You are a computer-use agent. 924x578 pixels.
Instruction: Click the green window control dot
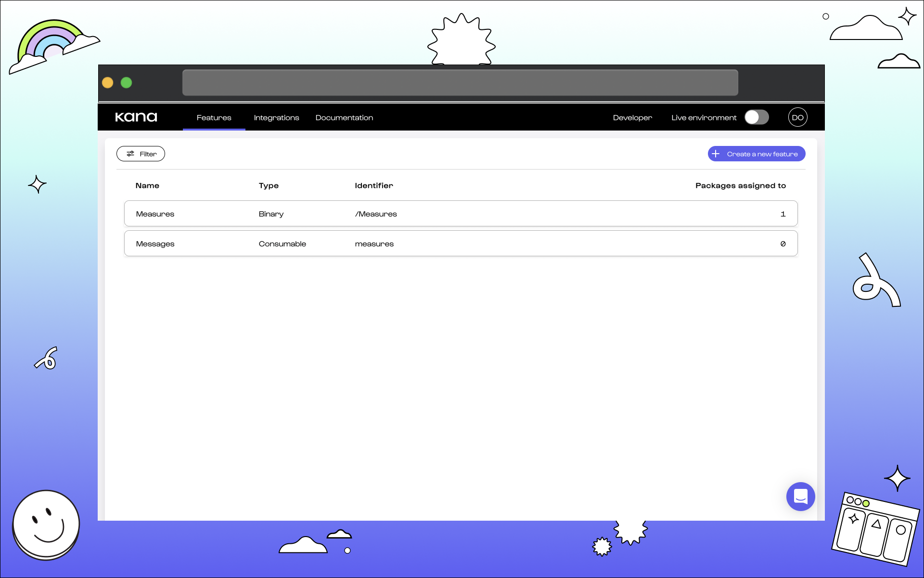(127, 83)
